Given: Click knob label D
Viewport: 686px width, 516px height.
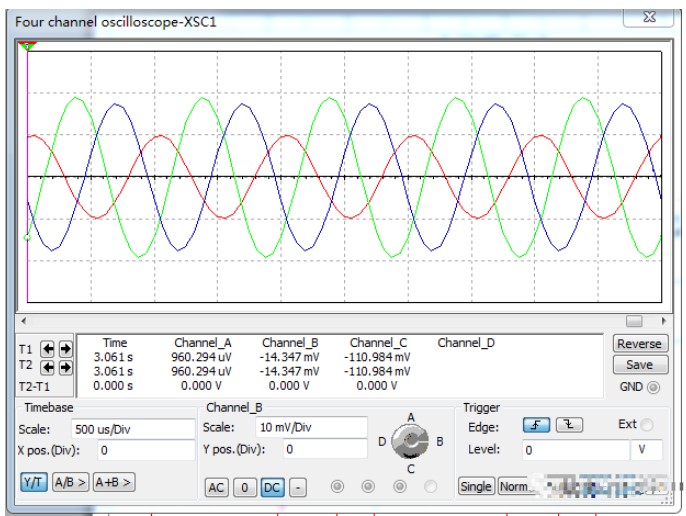Looking at the screenshot, I should pyautogui.click(x=382, y=442).
